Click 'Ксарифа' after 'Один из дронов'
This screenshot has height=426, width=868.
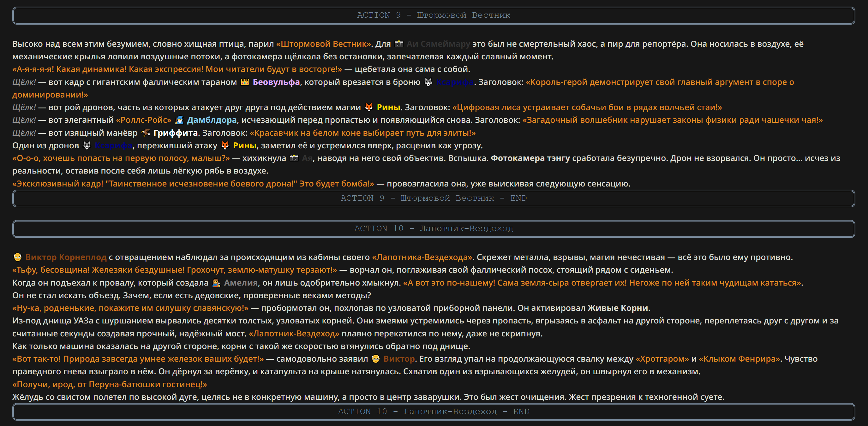[x=114, y=145]
